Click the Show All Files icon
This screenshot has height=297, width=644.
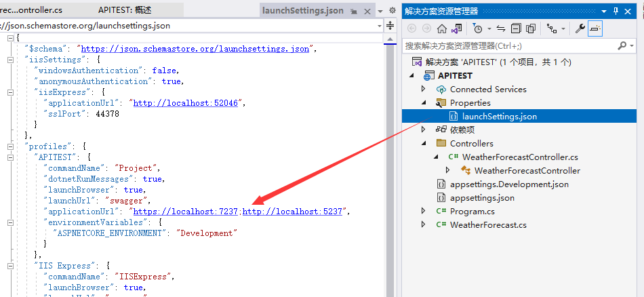coord(531,28)
